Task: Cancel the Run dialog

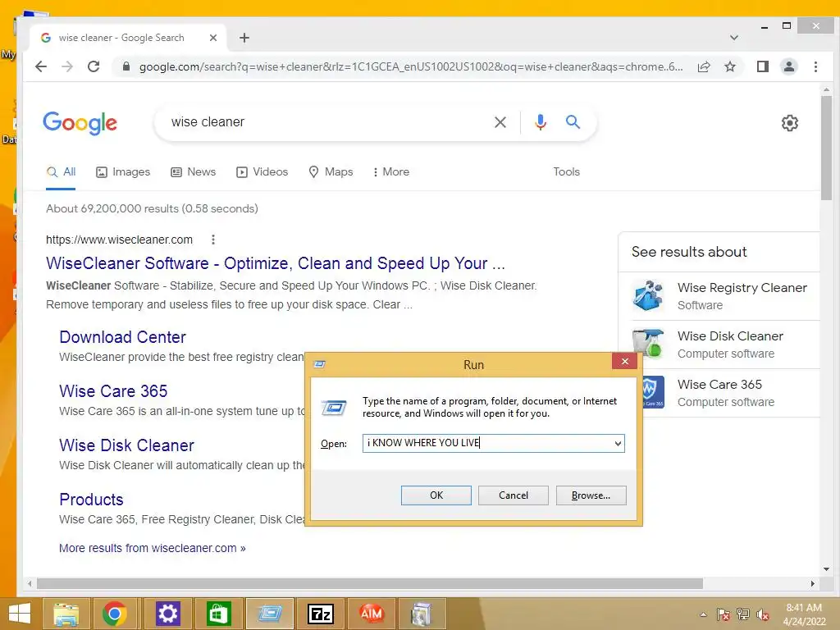Action: coord(514,495)
